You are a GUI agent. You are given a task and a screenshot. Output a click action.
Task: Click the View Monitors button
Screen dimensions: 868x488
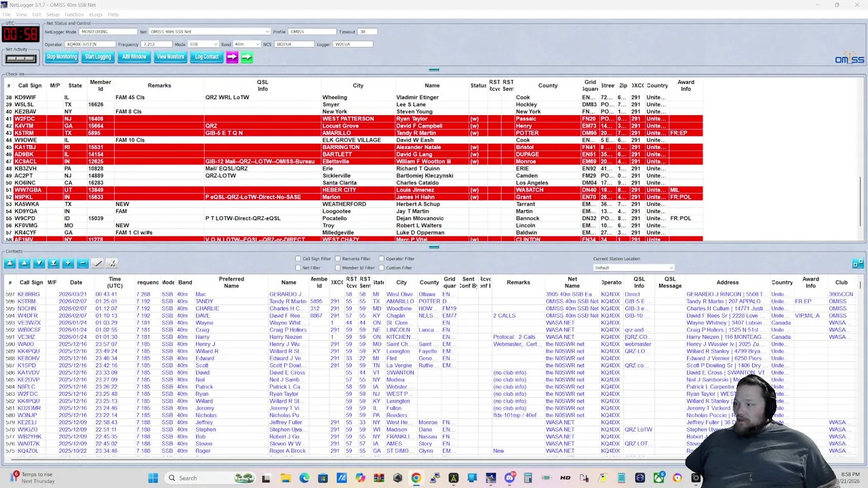[170, 57]
